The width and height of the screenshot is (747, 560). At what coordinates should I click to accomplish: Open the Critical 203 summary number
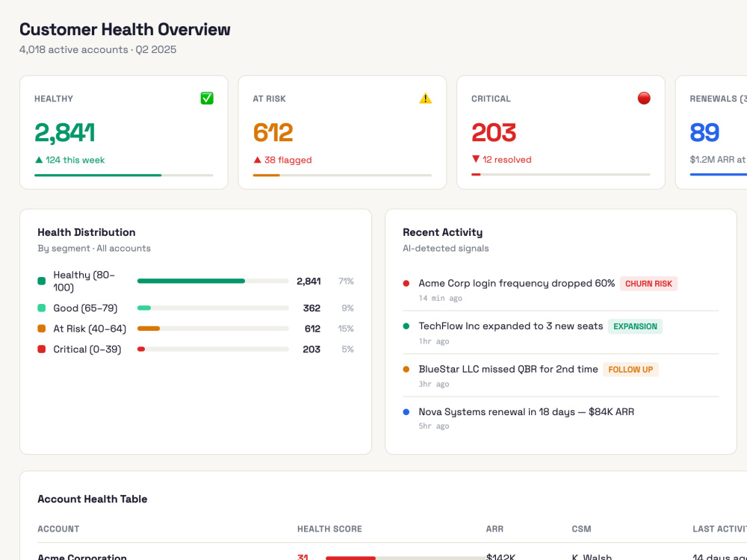coord(494,132)
